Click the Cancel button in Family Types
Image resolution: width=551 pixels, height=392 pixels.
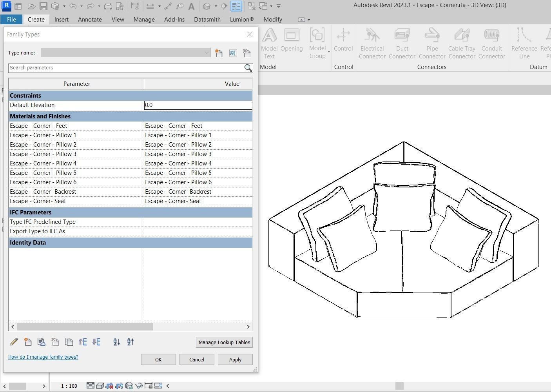point(197,359)
